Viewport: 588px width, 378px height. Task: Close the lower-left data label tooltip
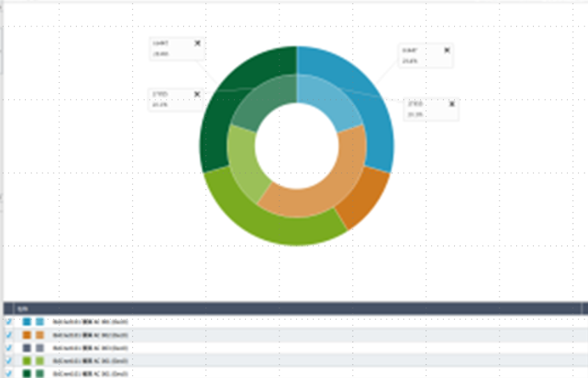pos(197,94)
